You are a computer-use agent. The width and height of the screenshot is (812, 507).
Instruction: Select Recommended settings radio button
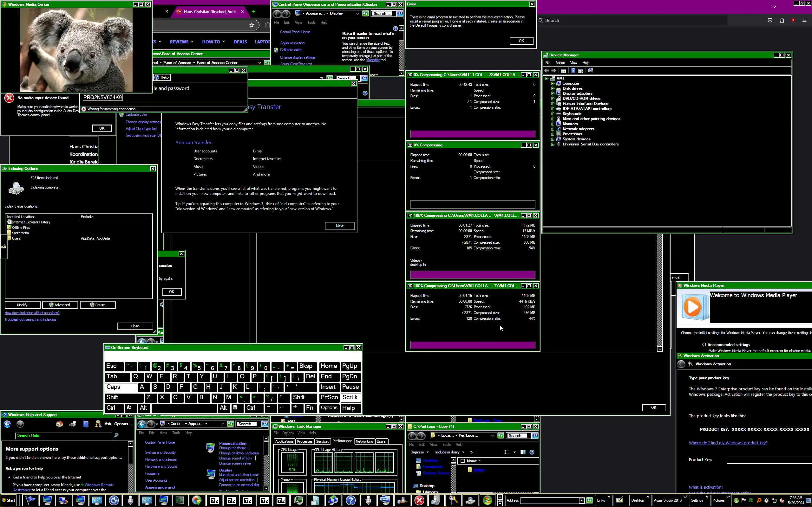click(704, 345)
